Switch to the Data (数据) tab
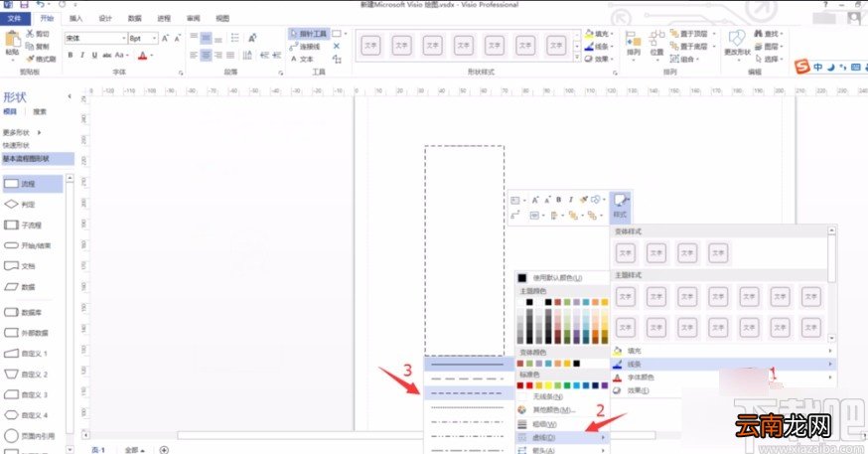The height and width of the screenshot is (454, 868). pos(134,18)
